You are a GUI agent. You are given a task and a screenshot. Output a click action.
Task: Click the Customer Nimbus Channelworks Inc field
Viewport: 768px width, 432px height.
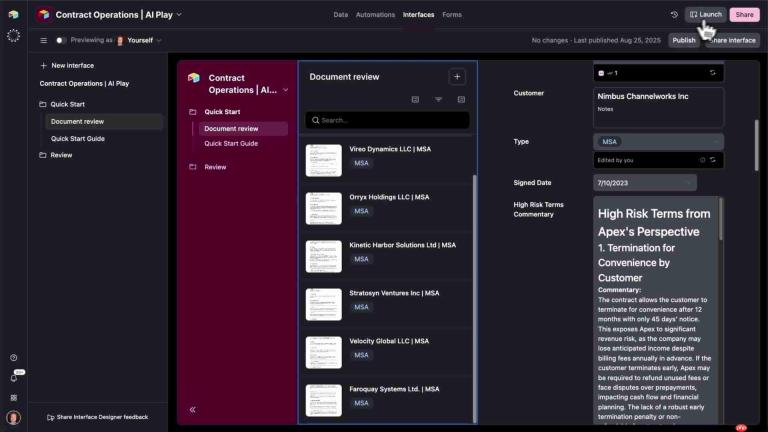(x=658, y=107)
